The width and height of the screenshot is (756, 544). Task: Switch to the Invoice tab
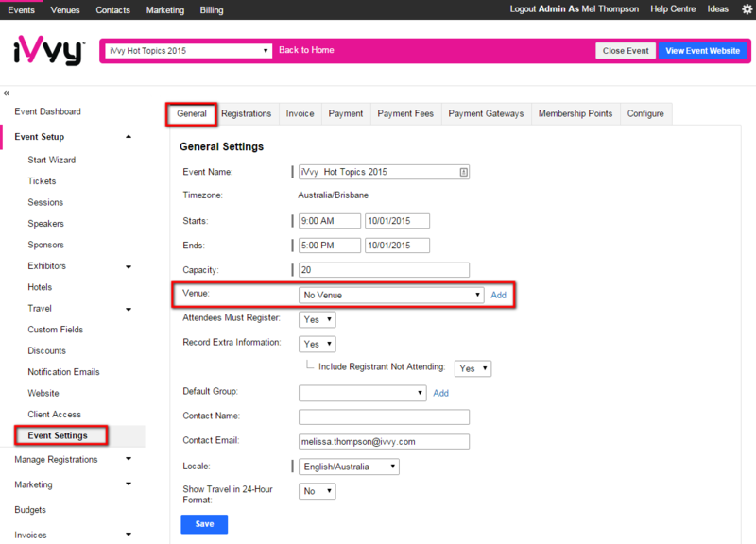[300, 113]
